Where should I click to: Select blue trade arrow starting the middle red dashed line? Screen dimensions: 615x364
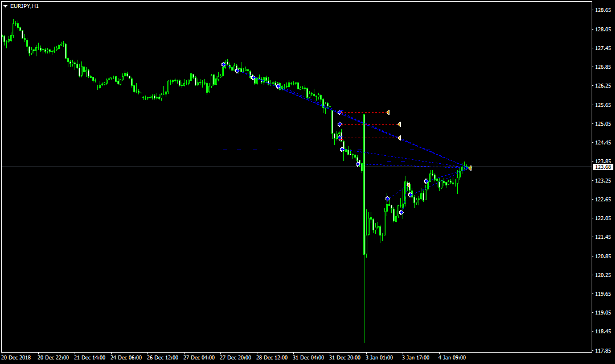click(x=339, y=124)
